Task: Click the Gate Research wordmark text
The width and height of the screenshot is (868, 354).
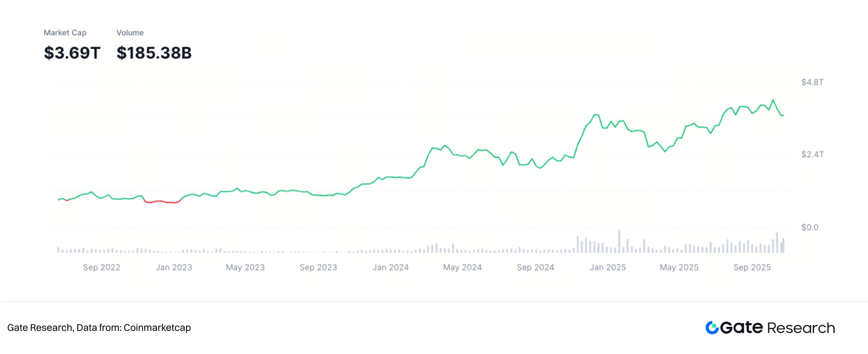Action: (778, 328)
